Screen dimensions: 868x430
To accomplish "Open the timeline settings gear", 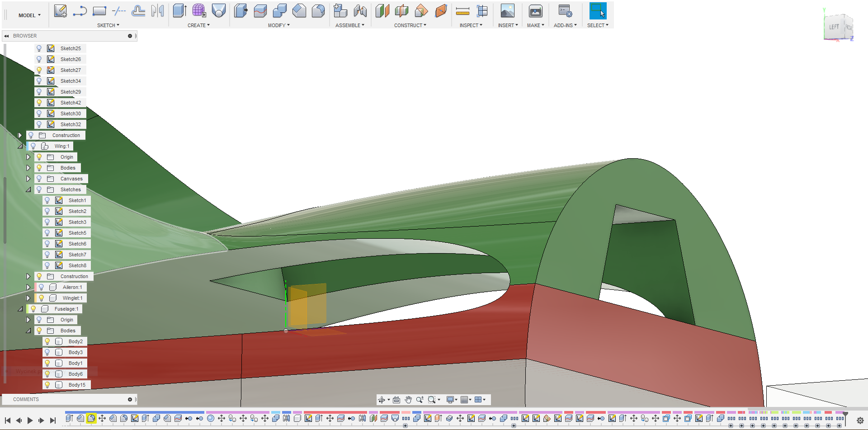I will click(860, 421).
